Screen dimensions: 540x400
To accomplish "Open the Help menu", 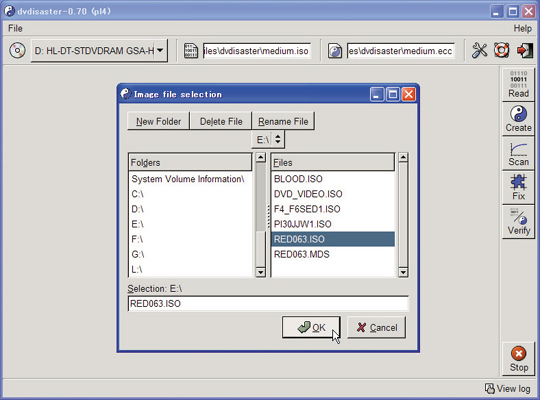I will 522,28.
